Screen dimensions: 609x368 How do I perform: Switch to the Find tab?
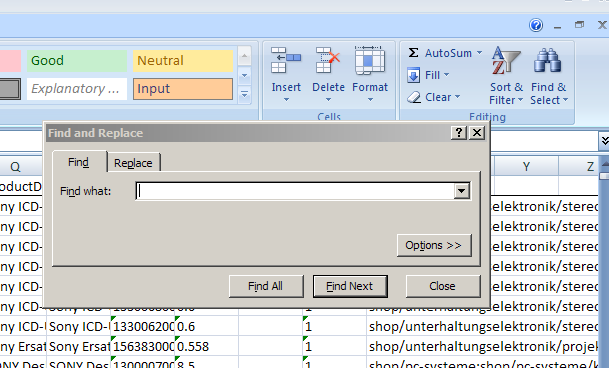(79, 162)
